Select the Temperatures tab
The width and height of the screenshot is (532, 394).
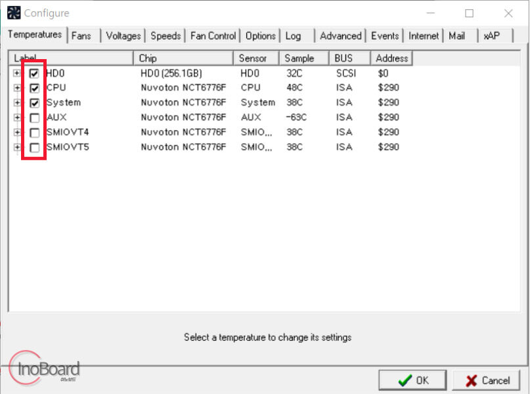pyautogui.click(x=35, y=34)
